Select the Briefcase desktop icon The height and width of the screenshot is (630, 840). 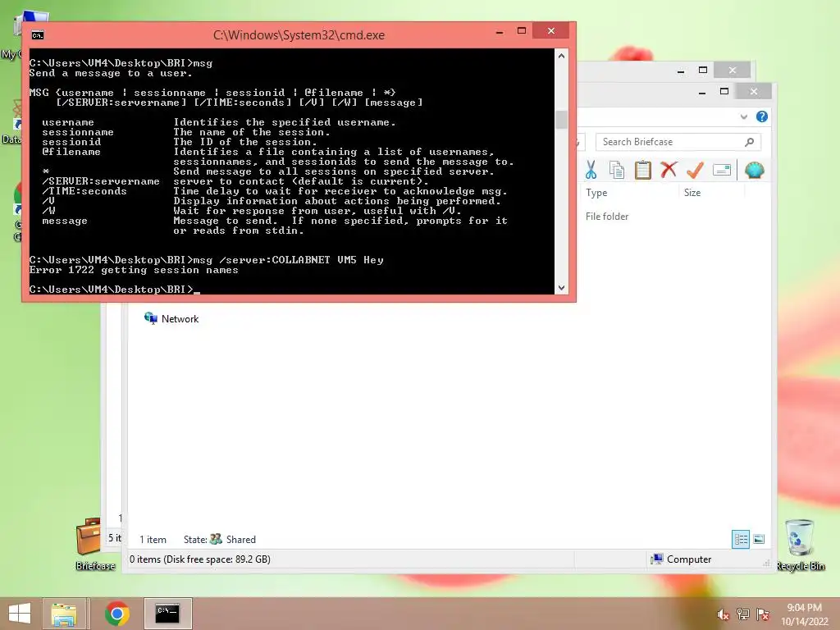click(x=91, y=544)
